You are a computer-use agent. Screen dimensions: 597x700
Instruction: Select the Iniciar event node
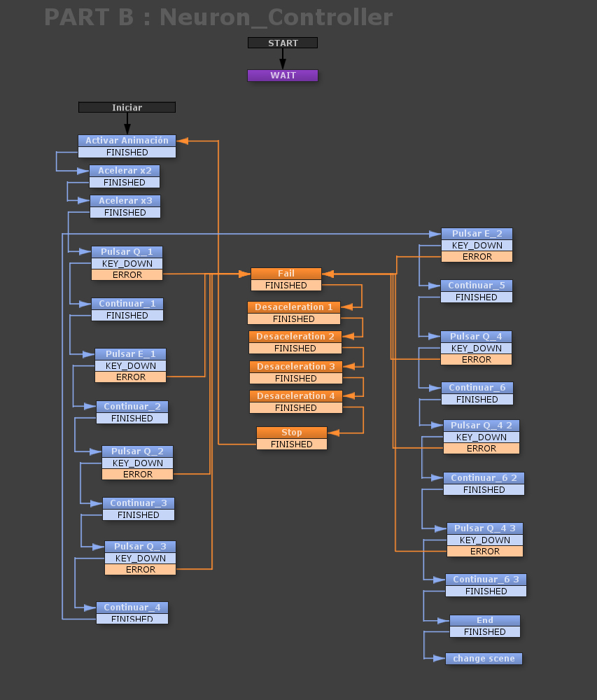pos(127,107)
